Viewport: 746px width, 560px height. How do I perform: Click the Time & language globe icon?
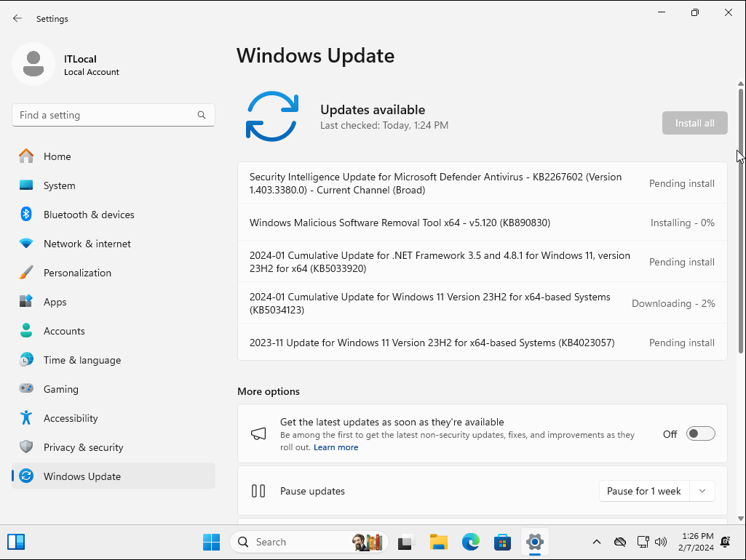(x=26, y=360)
